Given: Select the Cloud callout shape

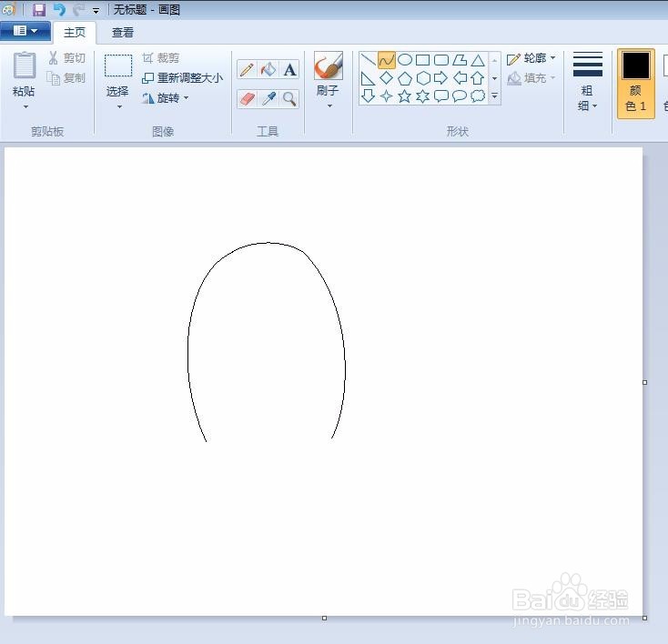Looking at the screenshot, I should [478, 96].
